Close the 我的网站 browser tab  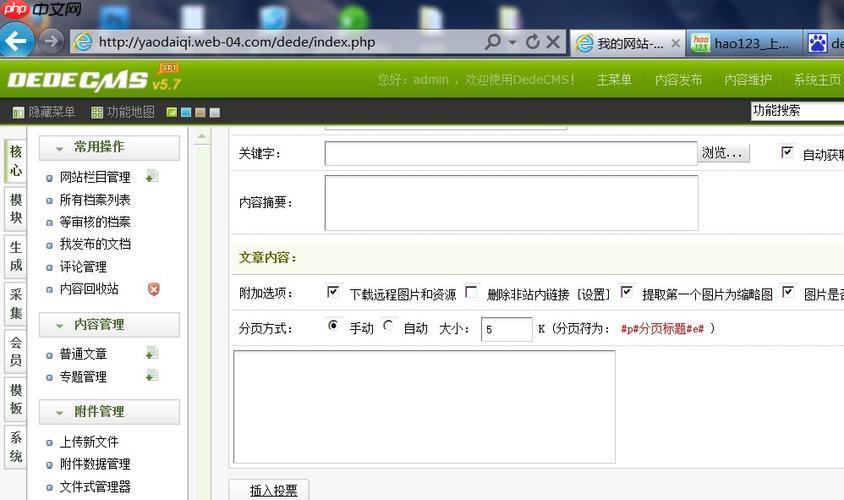(676, 43)
